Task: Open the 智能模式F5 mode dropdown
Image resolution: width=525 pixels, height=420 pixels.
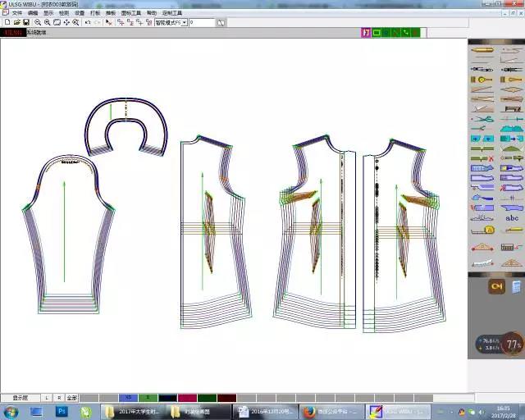Action: (171, 22)
